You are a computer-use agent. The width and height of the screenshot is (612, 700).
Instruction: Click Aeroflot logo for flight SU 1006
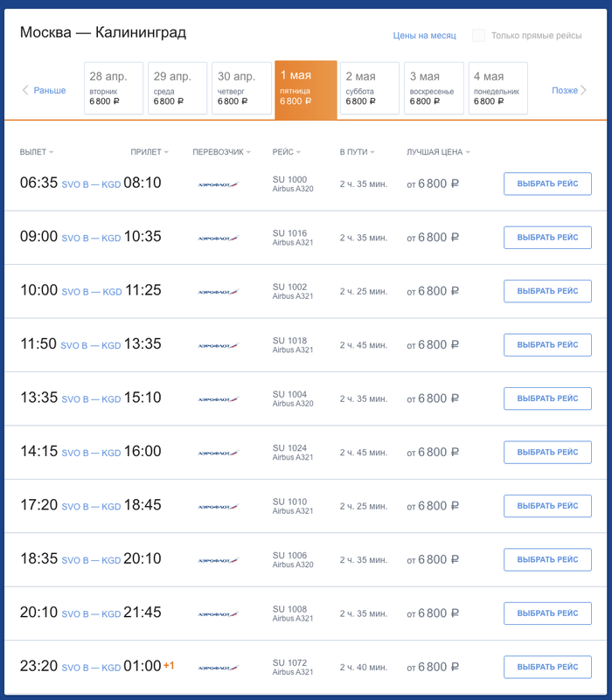click(x=218, y=560)
